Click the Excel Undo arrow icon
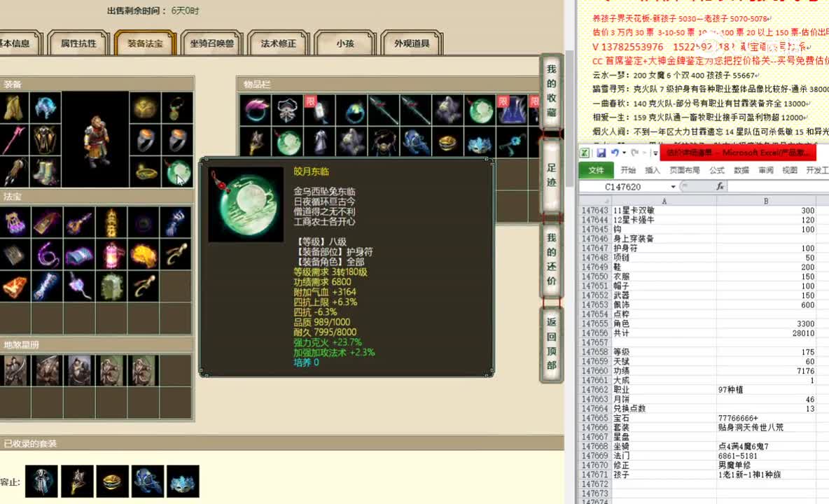 [614, 153]
